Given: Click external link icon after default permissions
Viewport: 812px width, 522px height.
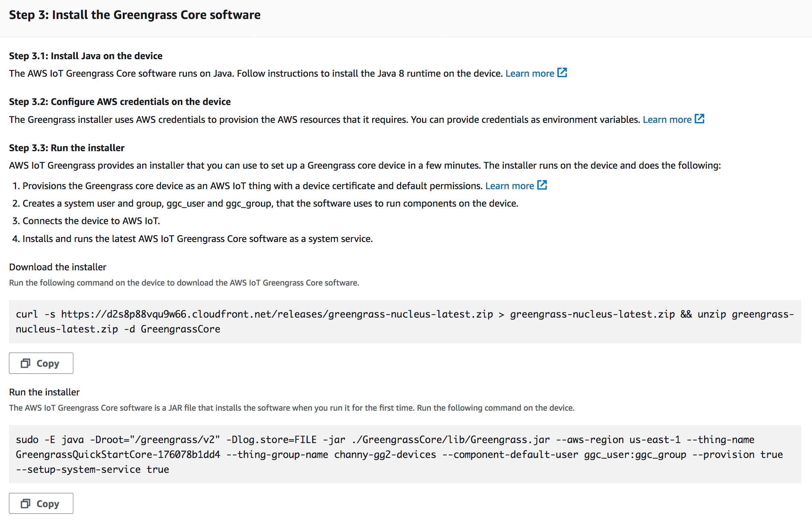Looking at the screenshot, I should (x=542, y=185).
